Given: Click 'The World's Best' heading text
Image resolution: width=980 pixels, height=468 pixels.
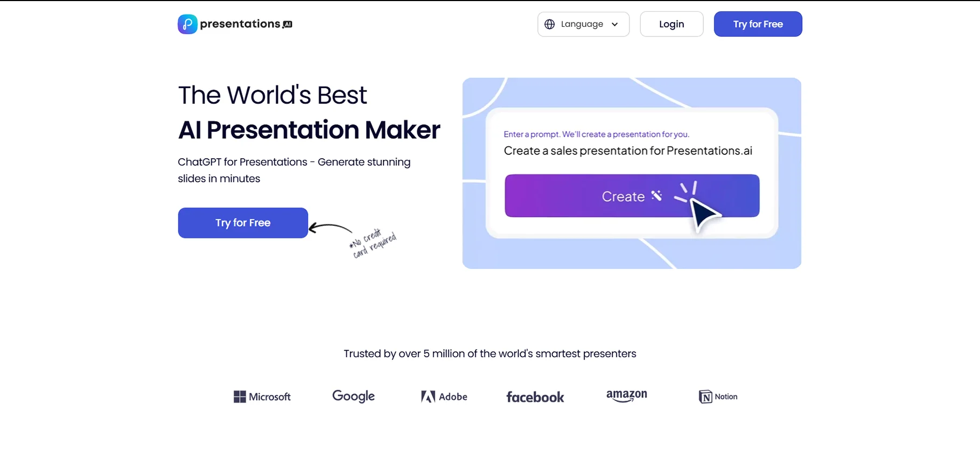Looking at the screenshot, I should coord(272,95).
